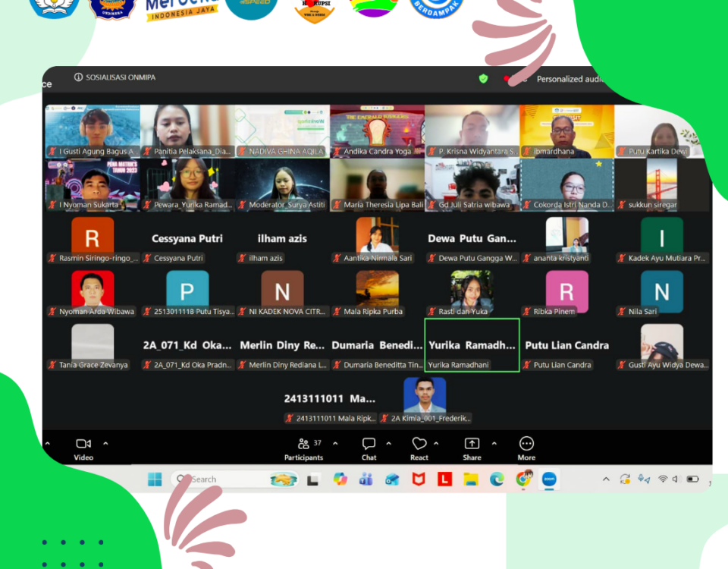Open the More options menu
The height and width of the screenshot is (569, 728).
pos(526,444)
